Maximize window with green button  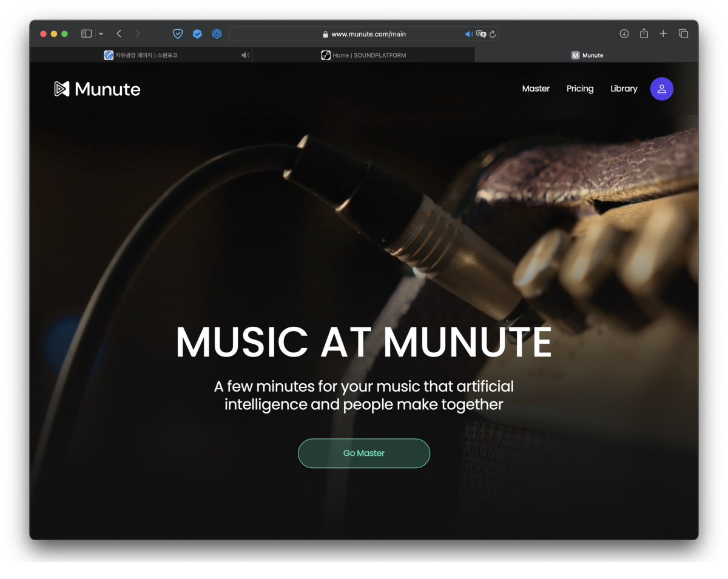click(x=65, y=34)
